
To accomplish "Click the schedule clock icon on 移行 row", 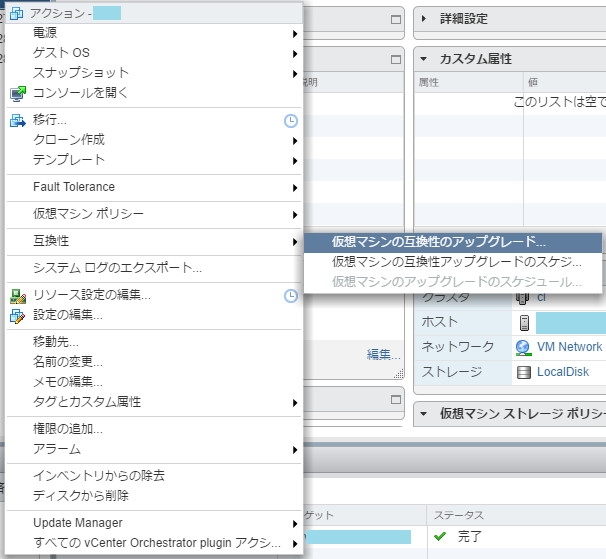I will [x=291, y=121].
